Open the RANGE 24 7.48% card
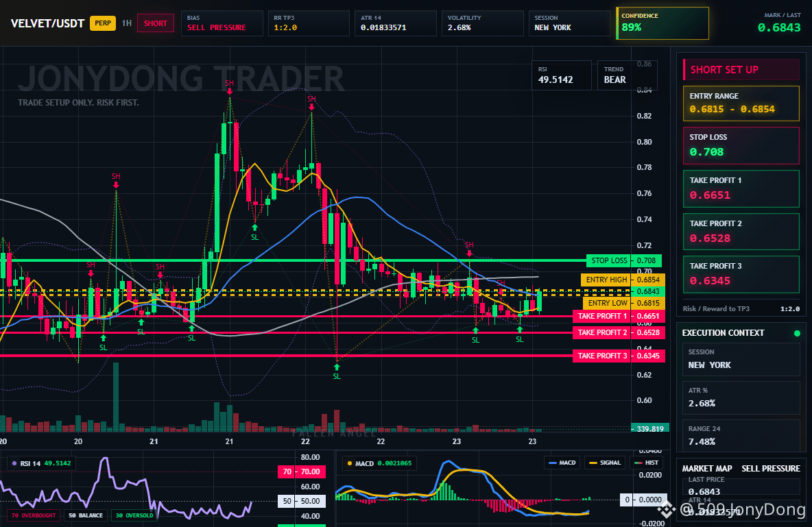The height and width of the screenshot is (527, 812). click(741, 435)
